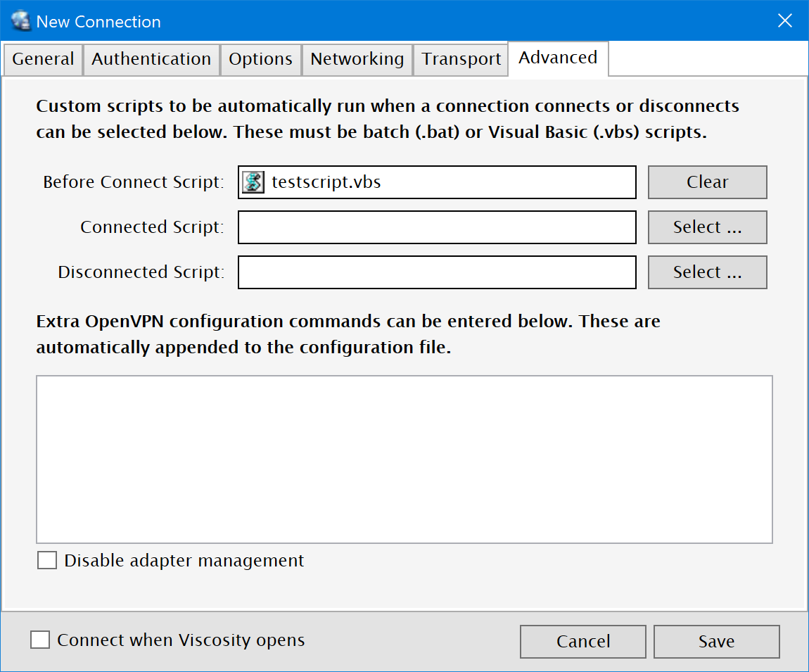809x672 pixels.
Task: Click the Before Connect Script field
Action: tap(450, 182)
